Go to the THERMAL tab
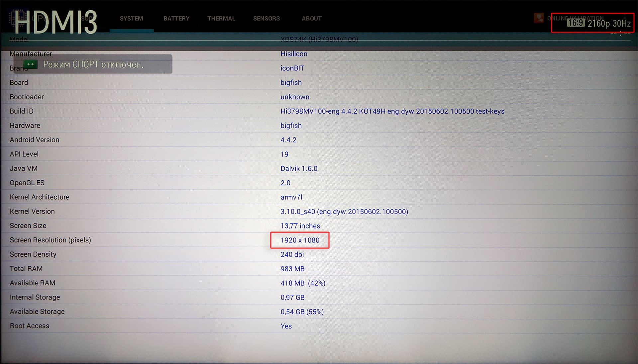 coord(221,19)
